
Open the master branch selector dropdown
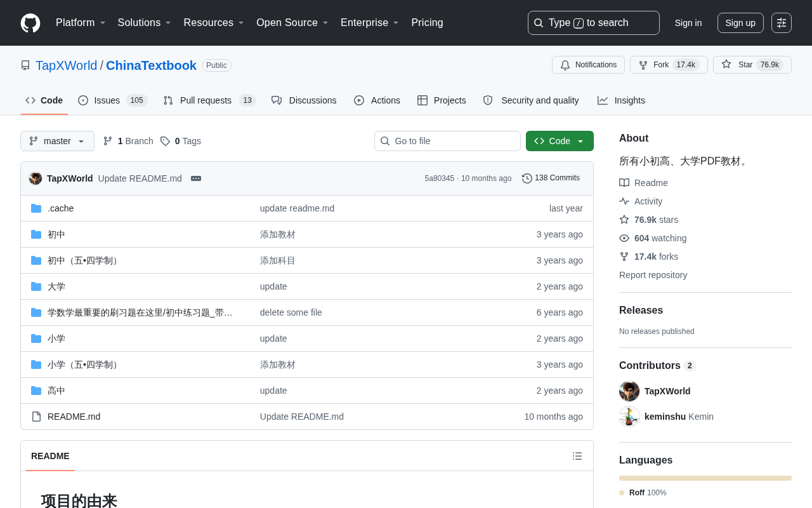pos(57,141)
